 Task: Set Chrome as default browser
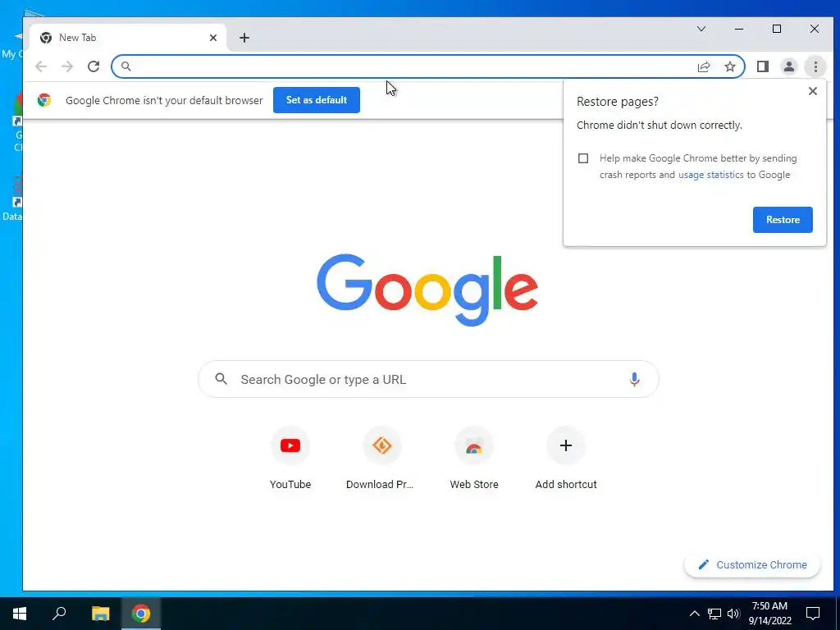(x=316, y=100)
